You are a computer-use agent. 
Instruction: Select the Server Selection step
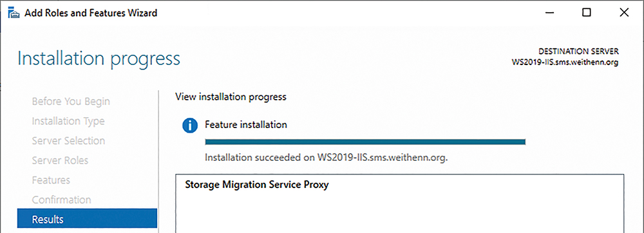[x=69, y=141]
